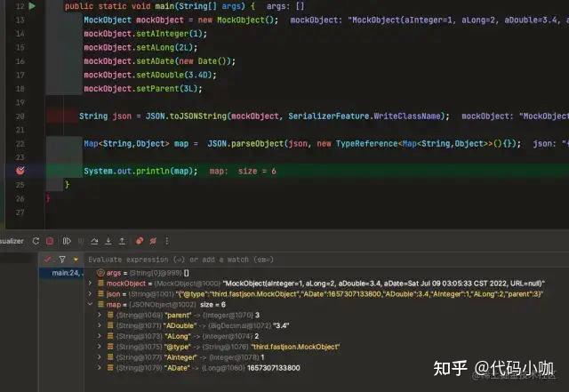Click the Evaluate expression input field

click(326, 260)
